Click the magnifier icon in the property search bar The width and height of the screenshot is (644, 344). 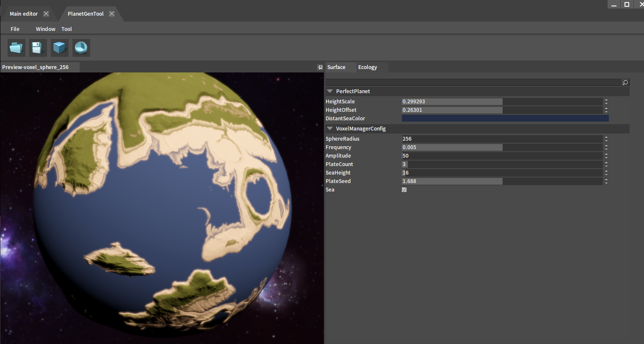click(x=625, y=83)
